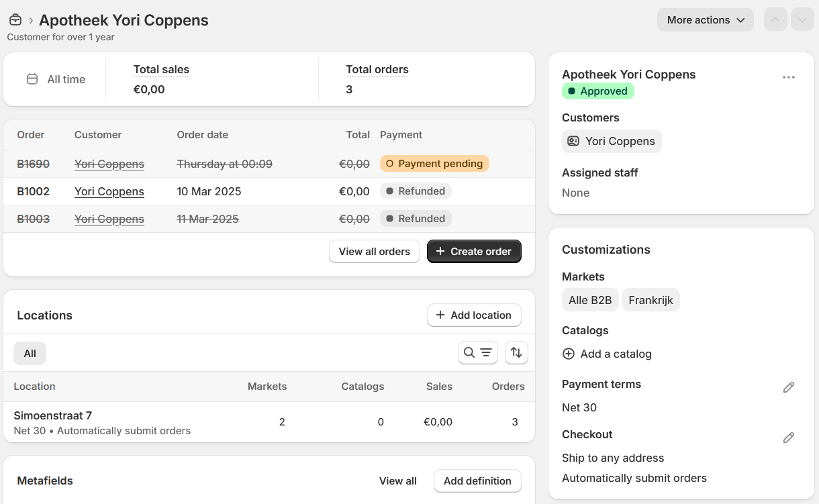Screen dimensions: 819x504
Task: Go to next company arrow
Action: 802,19
